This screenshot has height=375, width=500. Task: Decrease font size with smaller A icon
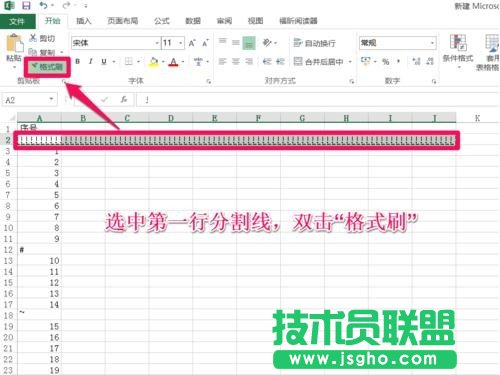pyautogui.click(x=205, y=43)
